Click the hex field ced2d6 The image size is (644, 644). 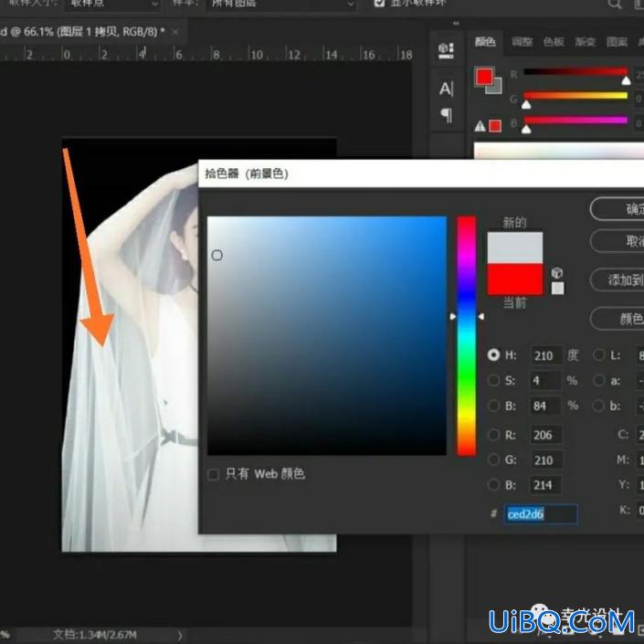541,513
